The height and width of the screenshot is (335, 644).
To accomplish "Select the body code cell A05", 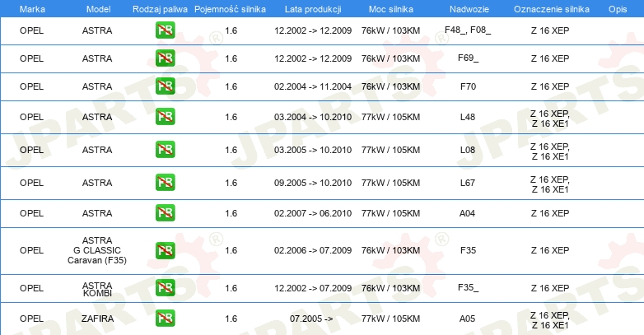I will click(468, 319).
